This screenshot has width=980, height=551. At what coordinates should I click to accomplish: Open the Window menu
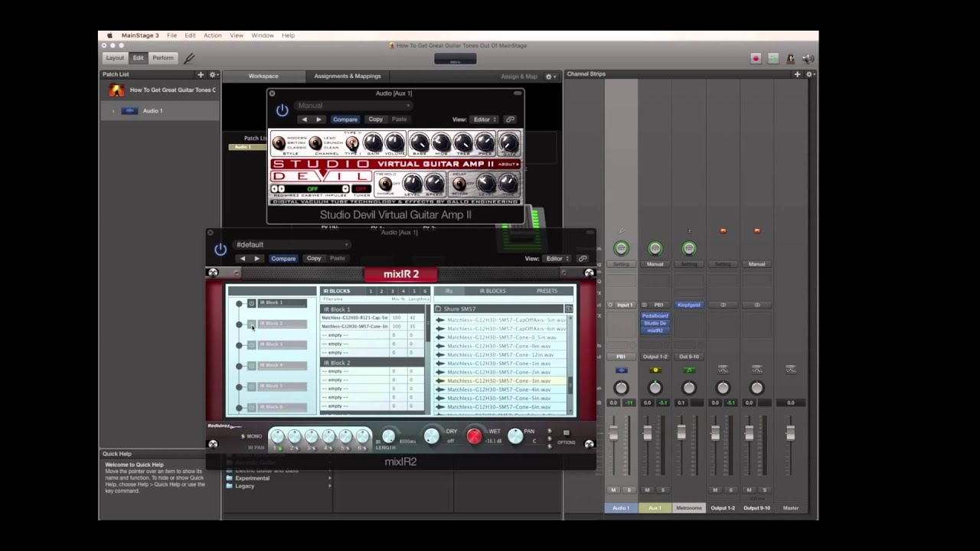263,35
